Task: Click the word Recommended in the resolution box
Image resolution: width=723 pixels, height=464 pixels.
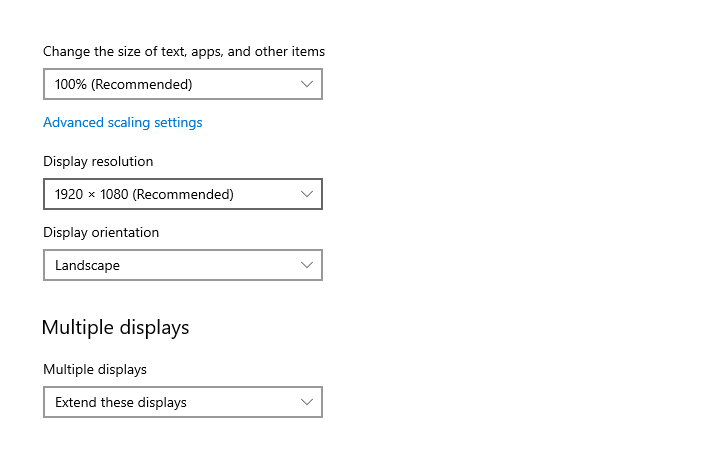Action: coord(183,195)
